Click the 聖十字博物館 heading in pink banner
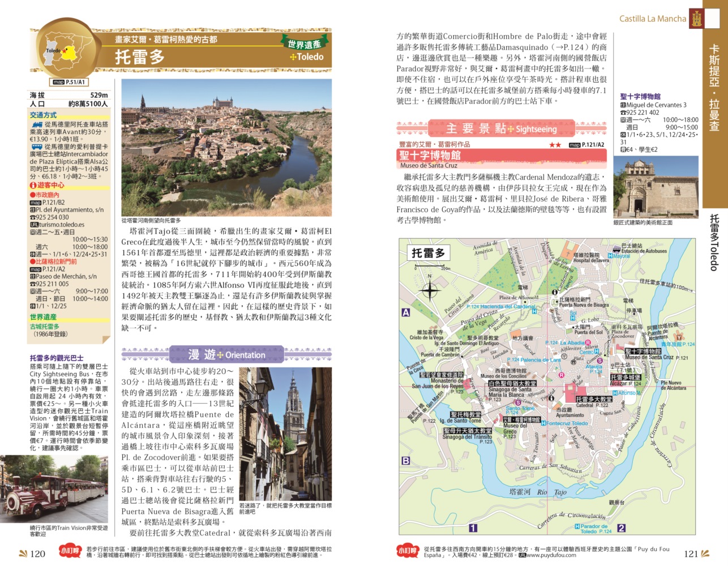 pyautogui.click(x=430, y=155)
